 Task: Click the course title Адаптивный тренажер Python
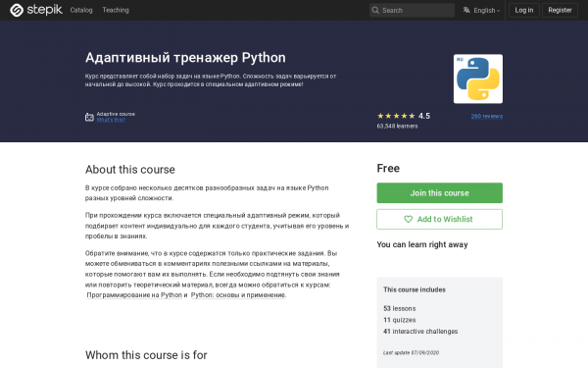pos(185,58)
